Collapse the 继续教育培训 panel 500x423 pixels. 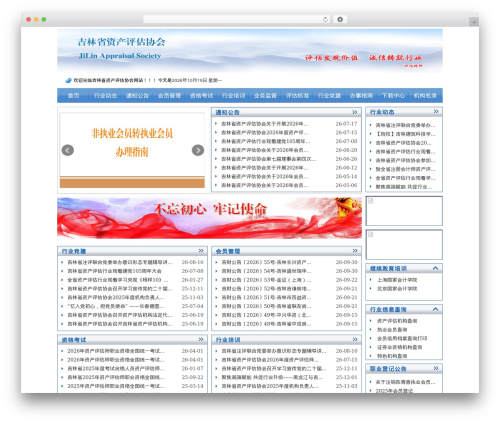pos(436,268)
